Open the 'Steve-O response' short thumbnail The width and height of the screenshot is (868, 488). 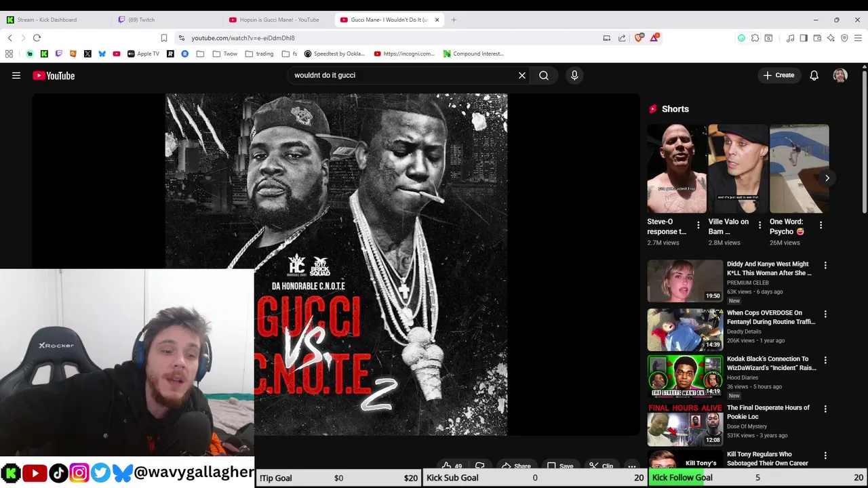[x=677, y=169]
